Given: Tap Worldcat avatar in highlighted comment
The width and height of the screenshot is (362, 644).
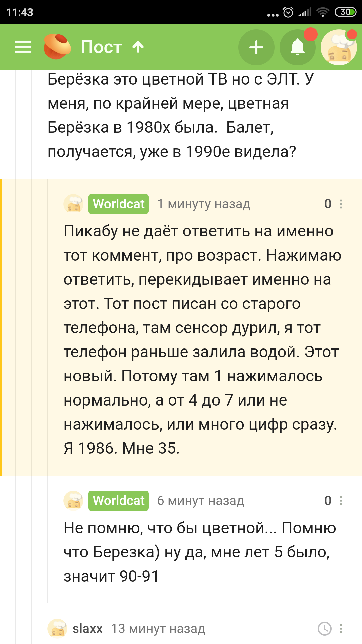Looking at the screenshot, I should tap(73, 204).
